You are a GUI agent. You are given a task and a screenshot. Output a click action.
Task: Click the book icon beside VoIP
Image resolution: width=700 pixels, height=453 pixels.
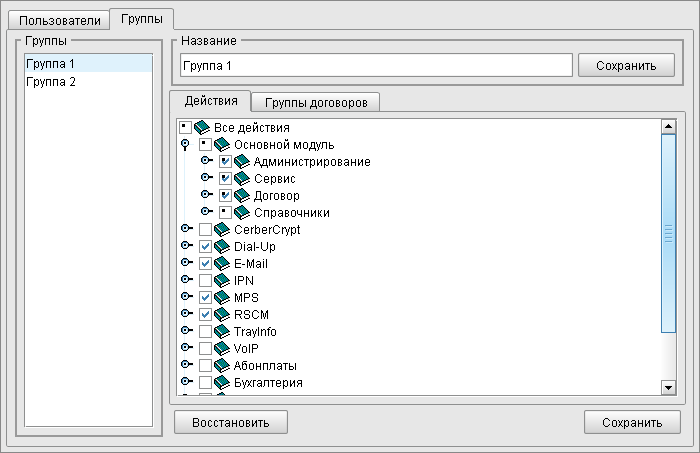click(x=222, y=349)
